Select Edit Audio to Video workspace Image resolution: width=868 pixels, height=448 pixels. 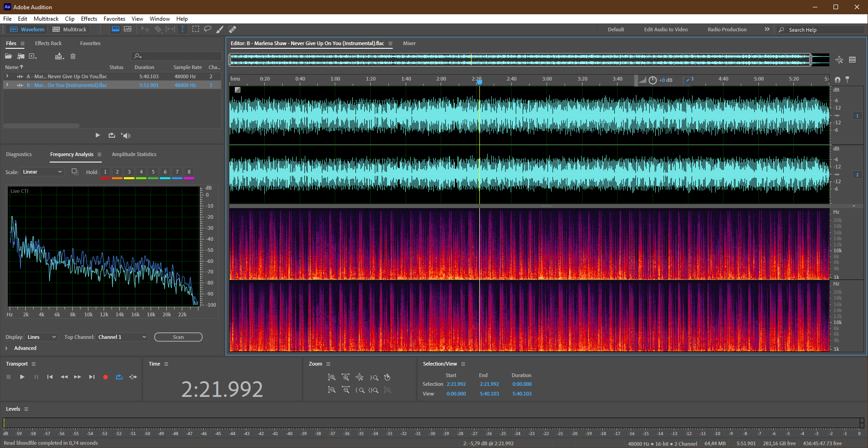pyautogui.click(x=666, y=29)
